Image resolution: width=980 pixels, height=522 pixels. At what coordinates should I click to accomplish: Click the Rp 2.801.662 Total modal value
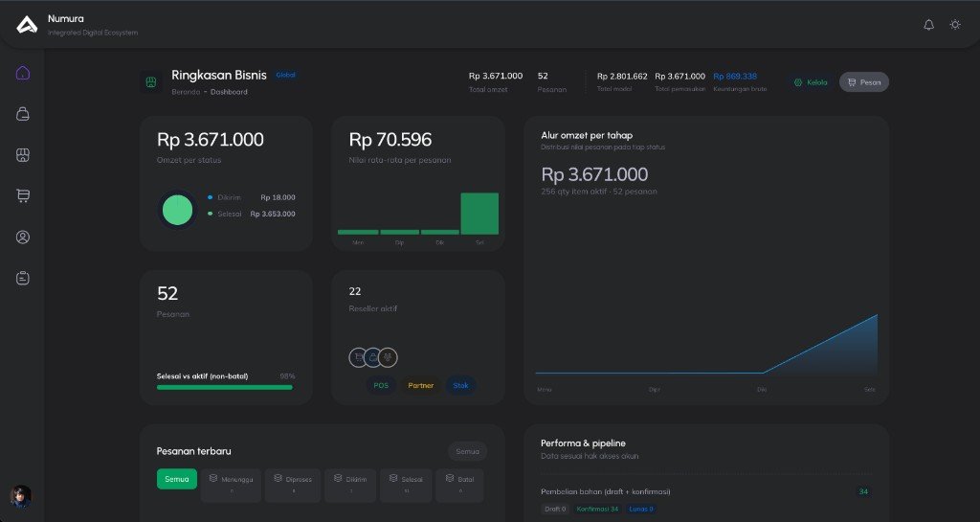click(x=622, y=77)
